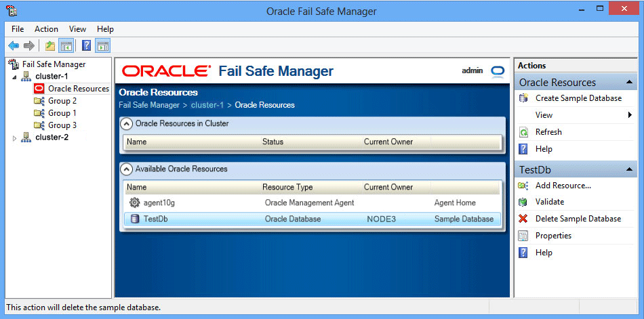The width and height of the screenshot is (644, 319).
Task: Click the Help icon under TestDb actions
Action: pyautogui.click(x=523, y=253)
